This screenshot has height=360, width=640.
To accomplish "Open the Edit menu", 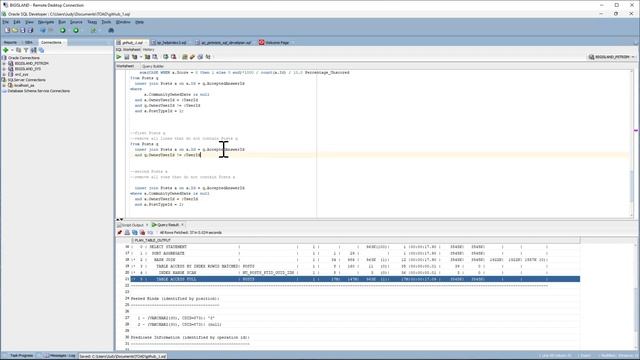I will click(x=17, y=22).
